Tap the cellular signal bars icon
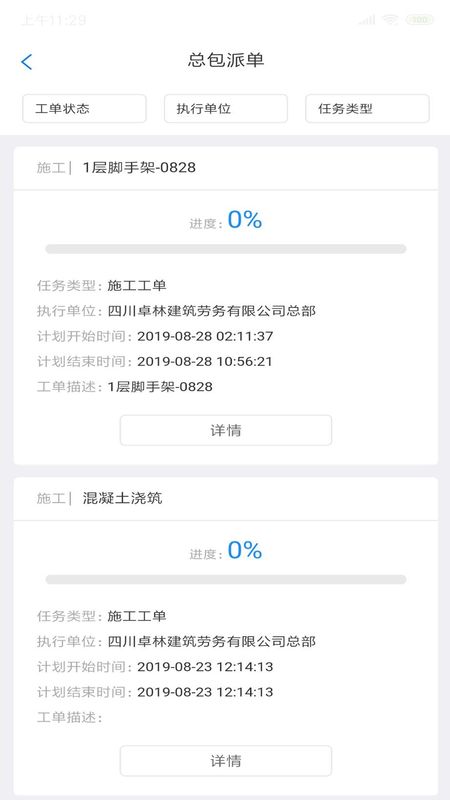This screenshot has width=450, height=800. [x=367, y=20]
